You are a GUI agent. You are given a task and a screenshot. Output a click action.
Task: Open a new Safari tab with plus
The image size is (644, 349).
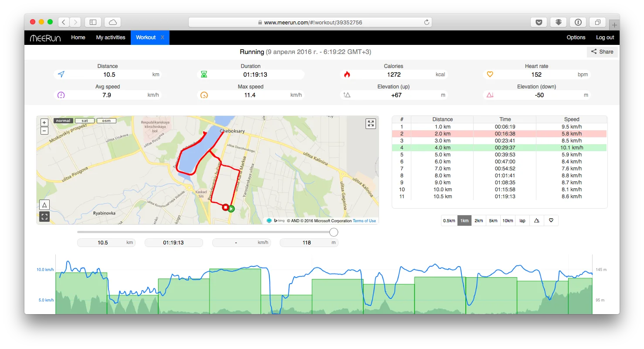[x=614, y=25]
